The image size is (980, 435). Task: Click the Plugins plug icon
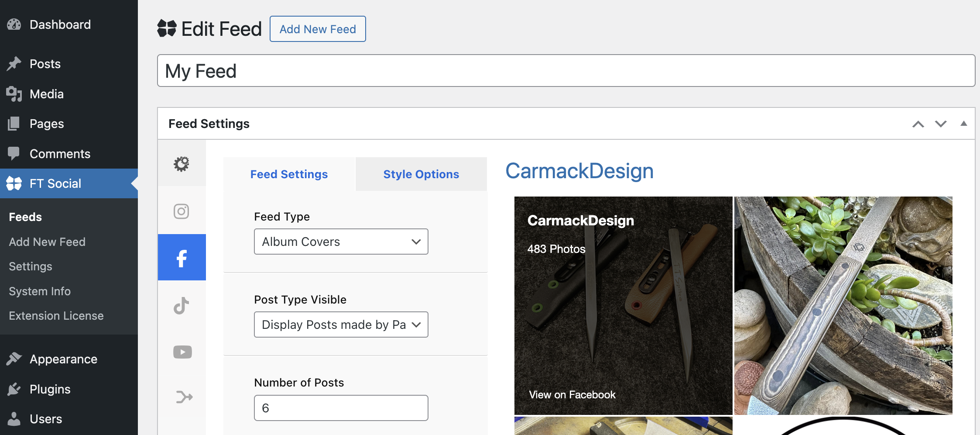[x=14, y=389]
